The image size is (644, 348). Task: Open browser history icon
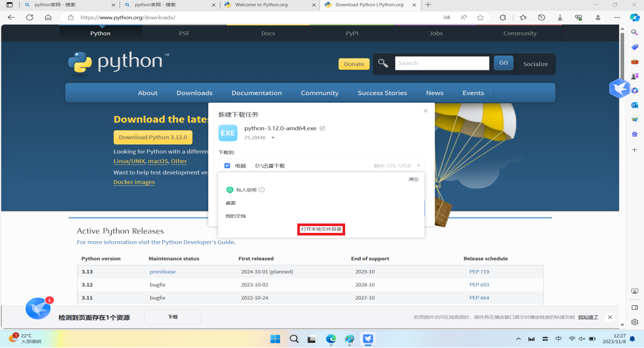pos(541,17)
